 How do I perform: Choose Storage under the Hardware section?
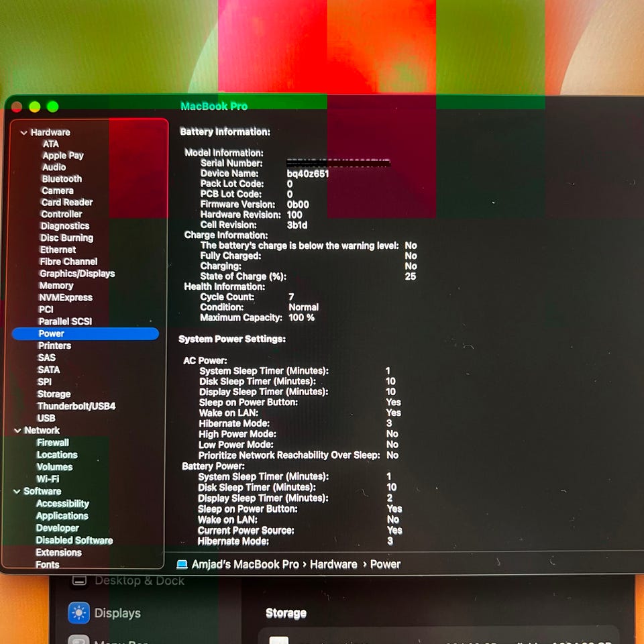(54, 394)
